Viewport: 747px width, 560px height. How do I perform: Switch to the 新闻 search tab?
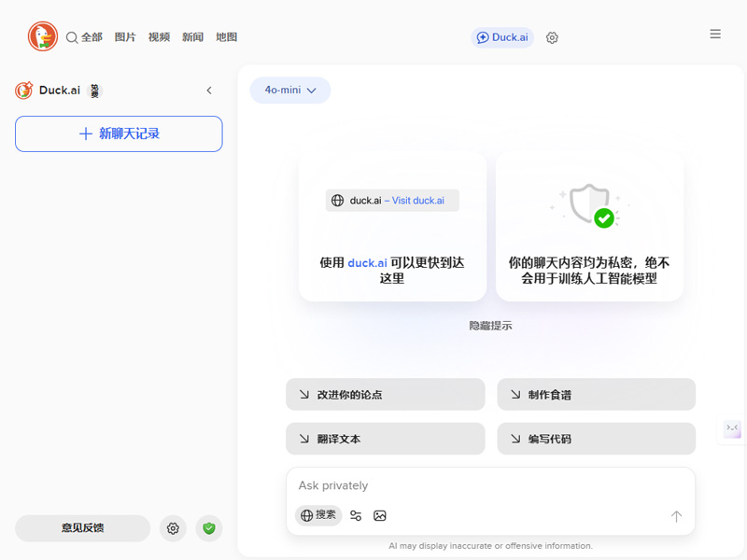(192, 37)
